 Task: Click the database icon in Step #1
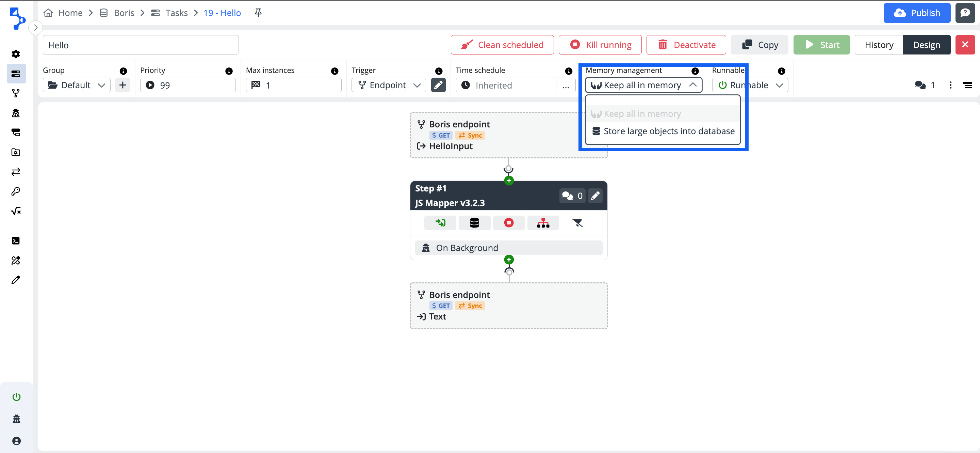click(x=474, y=223)
